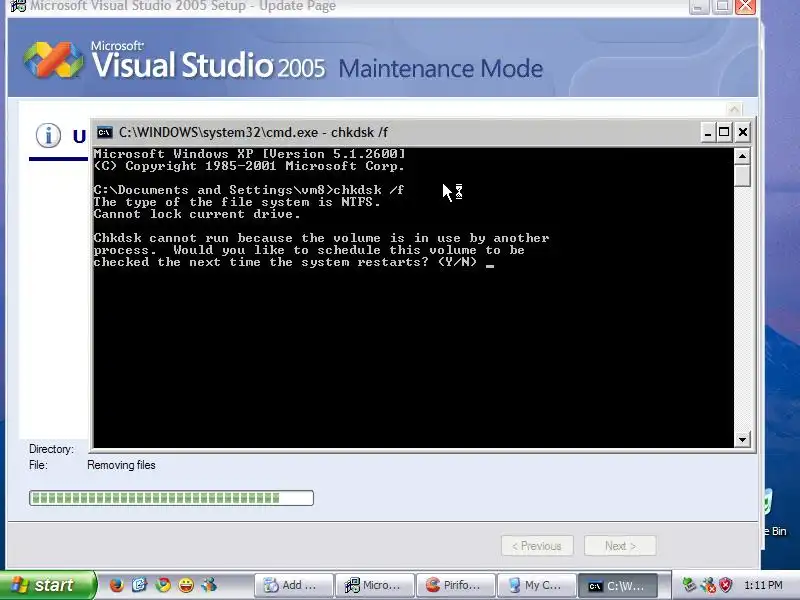The image size is (800, 600).
Task: Click "Cannot lock current drive." line
Action: tap(197, 214)
